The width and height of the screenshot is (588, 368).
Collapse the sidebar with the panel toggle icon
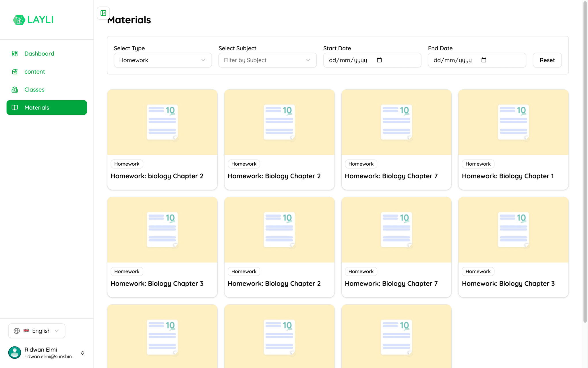[103, 13]
